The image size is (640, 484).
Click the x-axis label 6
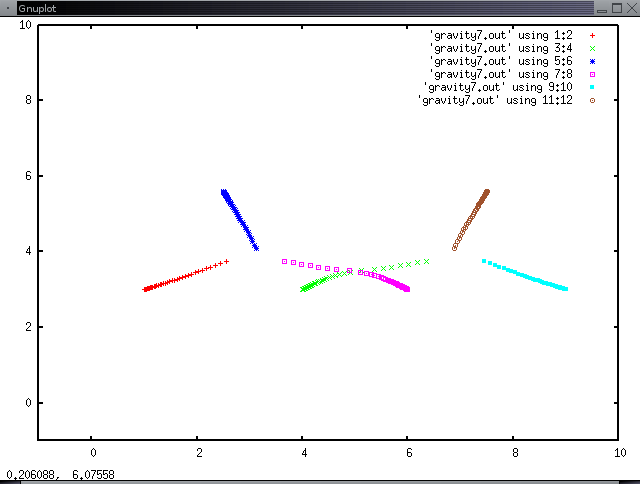pos(409,453)
